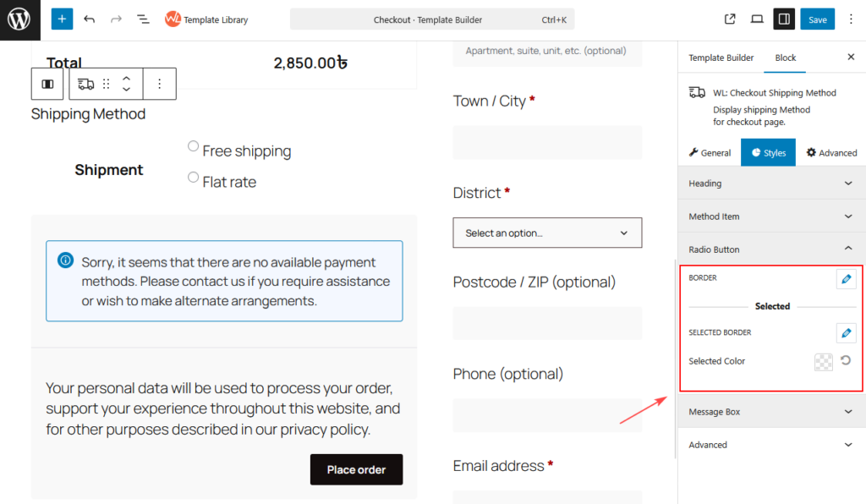Switch to the Template Builder tab
Image resolution: width=866 pixels, height=504 pixels.
[x=721, y=58]
